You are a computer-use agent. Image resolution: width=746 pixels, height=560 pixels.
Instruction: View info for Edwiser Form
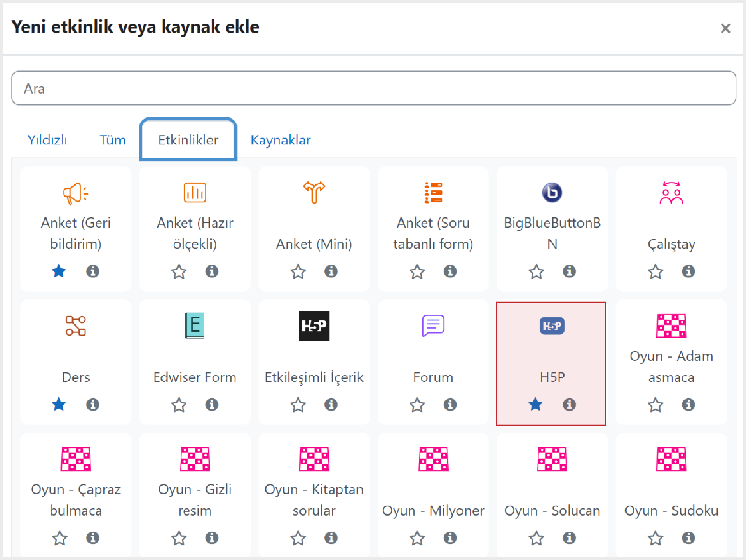pyautogui.click(x=212, y=404)
